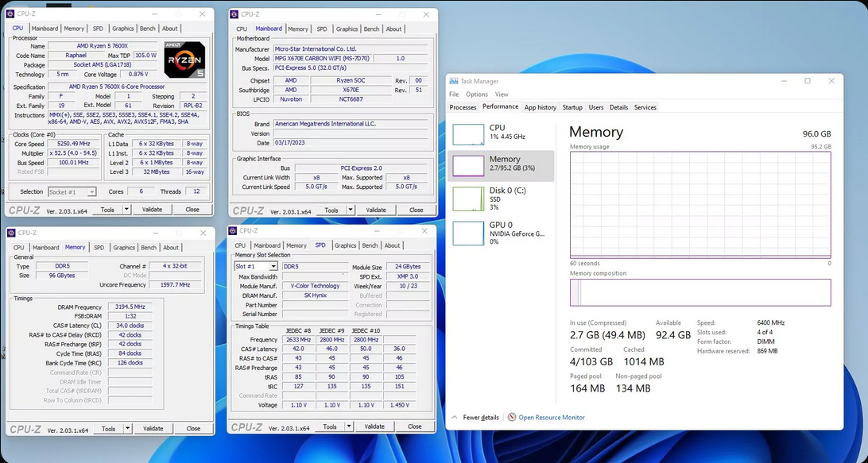
Task: Select the Disk 0 (C:) graph thumbnail
Action: point(468,199)
